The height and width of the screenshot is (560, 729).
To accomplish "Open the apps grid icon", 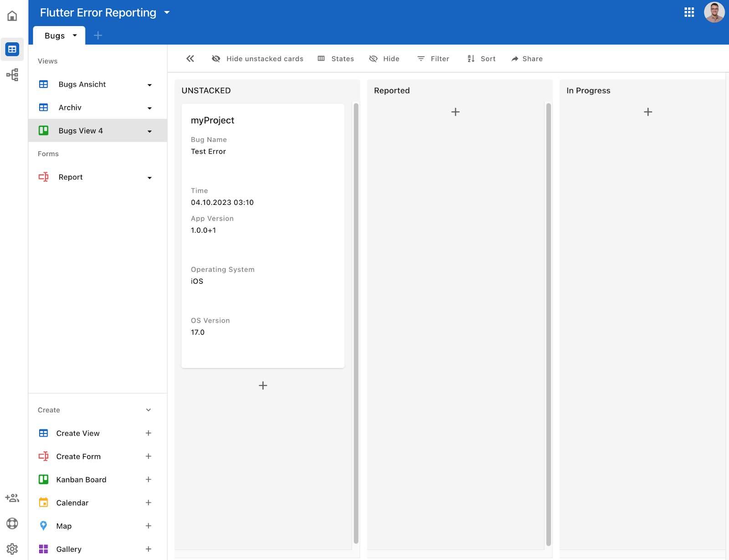I will point(689,12).
